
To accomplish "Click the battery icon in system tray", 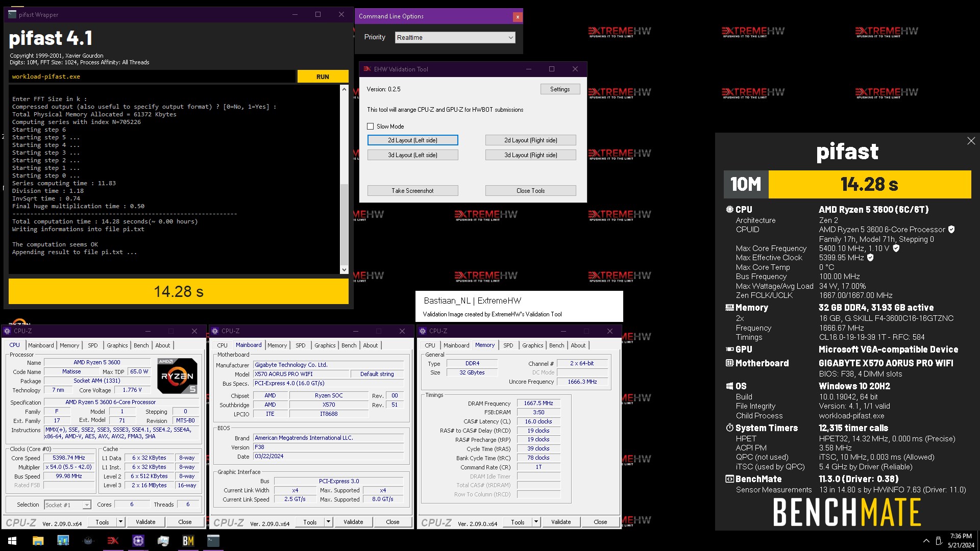I will pyautogui.click(x=938, y=541).
